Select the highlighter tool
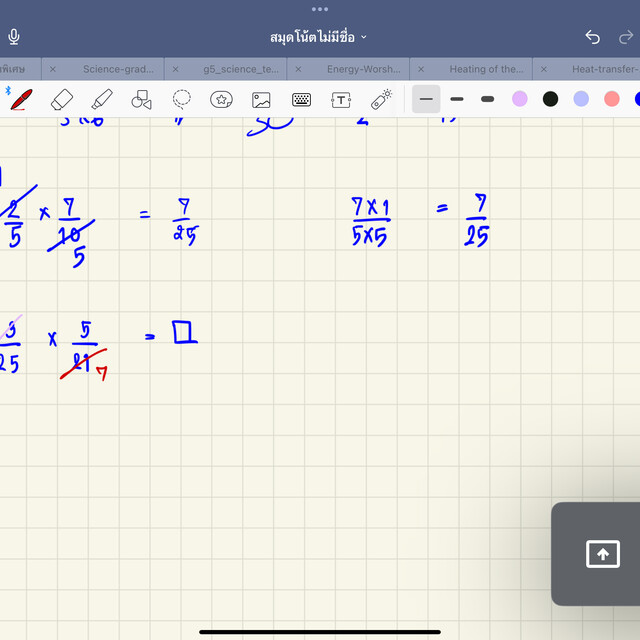Image resolution: width=640 pixels, height=640 pixels. pos(102,99)
